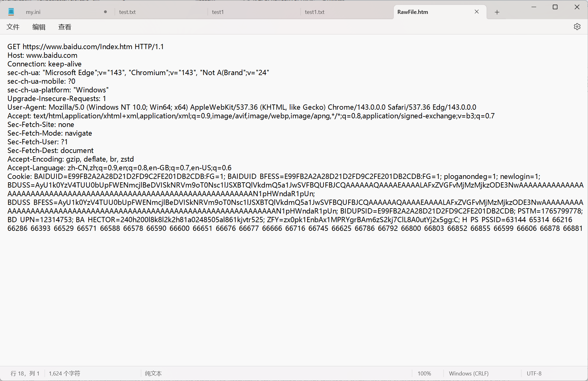Click the Connection: keep-alive line

[44, 64]
